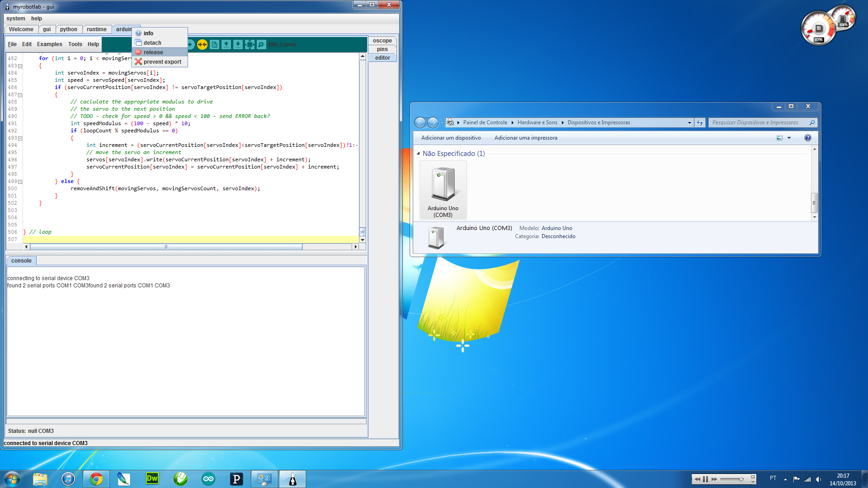Click the save (down arrow) icon in the toolbar
Screen dimensions: 868x488
click(x=238, y=44)
